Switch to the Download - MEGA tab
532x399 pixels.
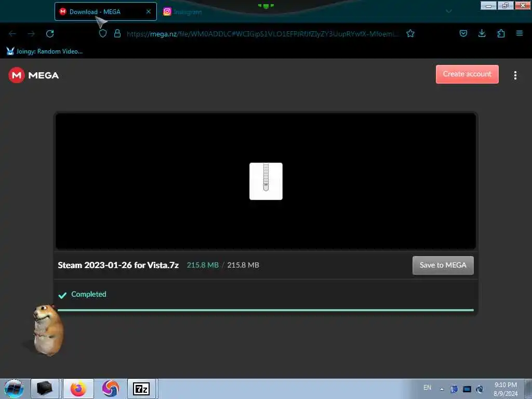pyautogui.click(x=105, y=11)
